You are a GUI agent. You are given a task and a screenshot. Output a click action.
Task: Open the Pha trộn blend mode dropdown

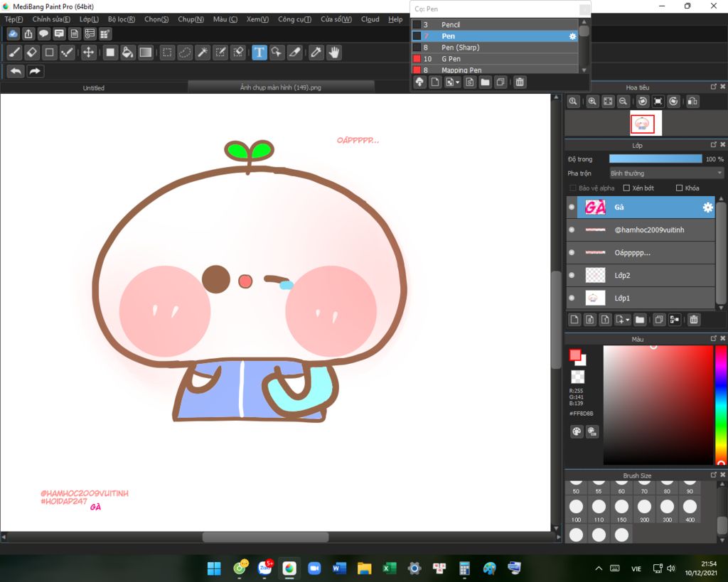point(666,173)
